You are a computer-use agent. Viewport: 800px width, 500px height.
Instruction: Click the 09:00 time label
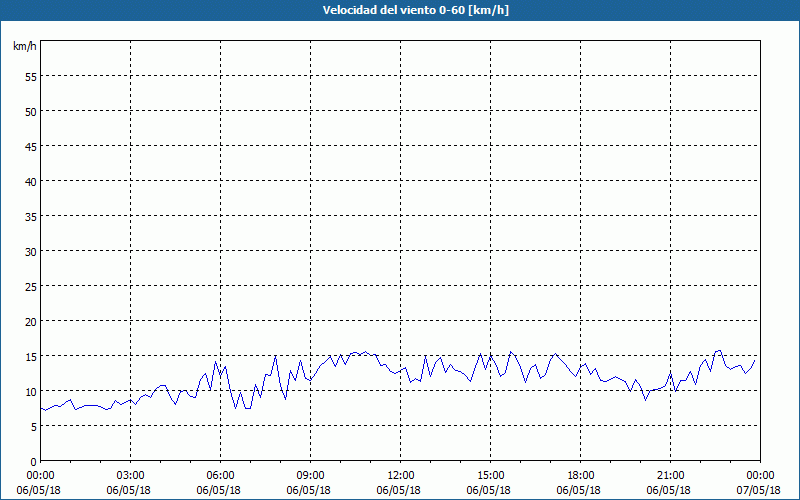[310, 476]
